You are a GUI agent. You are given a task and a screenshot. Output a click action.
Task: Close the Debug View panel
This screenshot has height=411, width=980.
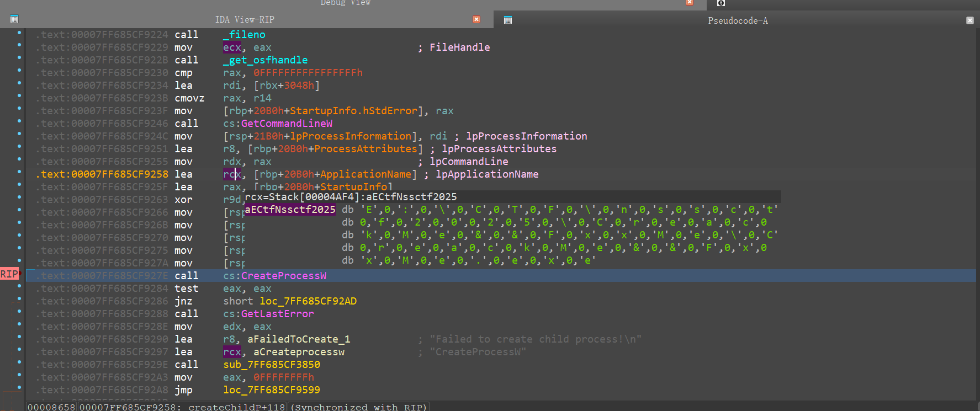pyautogui.click(x=689, y=3)
